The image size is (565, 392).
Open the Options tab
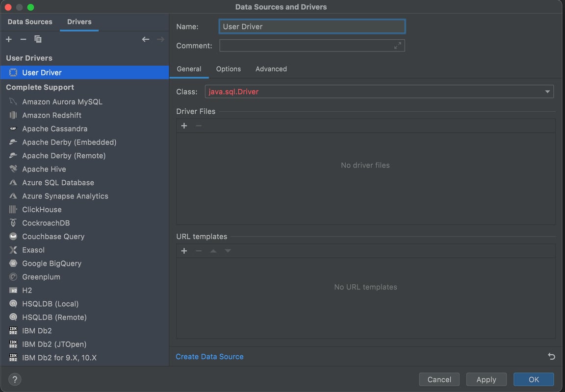(229, 69)
